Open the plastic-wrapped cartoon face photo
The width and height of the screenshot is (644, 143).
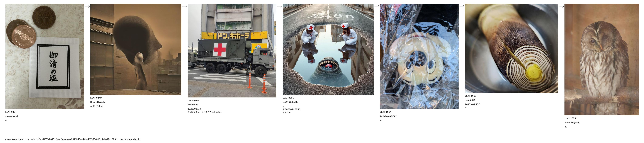point(419,56)
